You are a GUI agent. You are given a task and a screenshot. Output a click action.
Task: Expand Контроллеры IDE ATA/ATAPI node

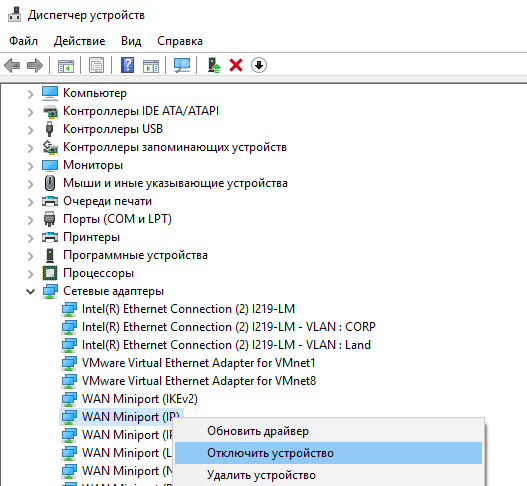30,112
